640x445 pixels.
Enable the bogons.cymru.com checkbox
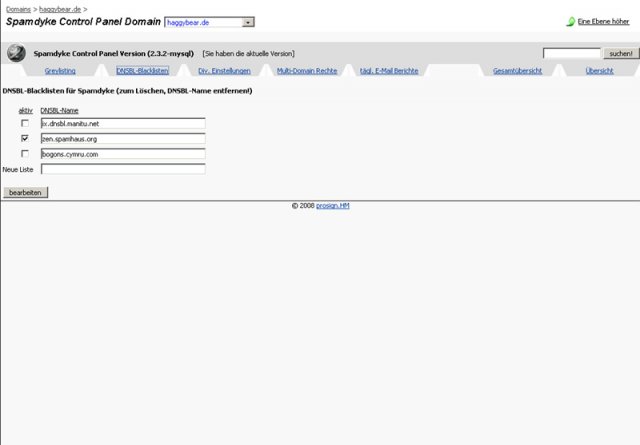[25, 154]
